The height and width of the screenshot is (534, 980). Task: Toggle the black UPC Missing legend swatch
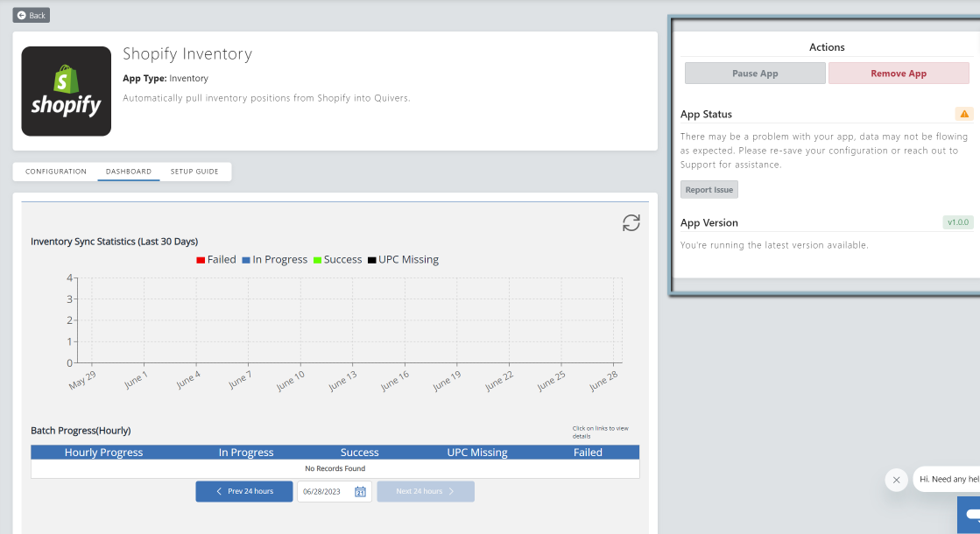click(372, 260)
